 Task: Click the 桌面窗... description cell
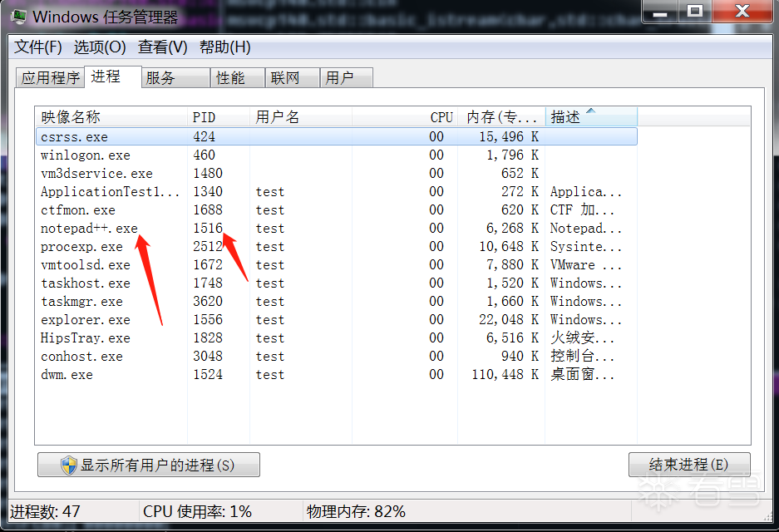pos(582,375)
